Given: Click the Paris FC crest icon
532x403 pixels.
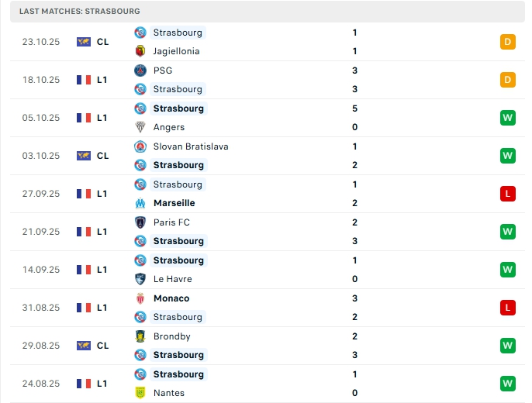Looking at the screenshot, I should coord(140,222).
